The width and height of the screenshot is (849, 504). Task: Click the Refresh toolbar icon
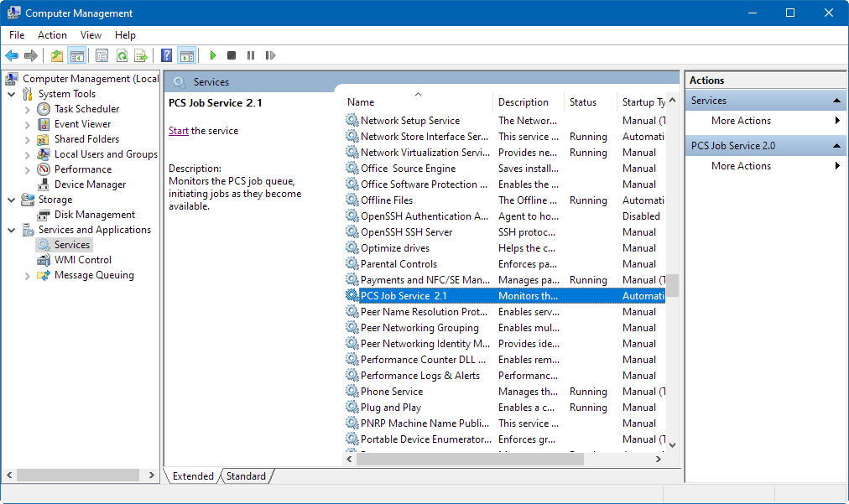tap(122, 55)
